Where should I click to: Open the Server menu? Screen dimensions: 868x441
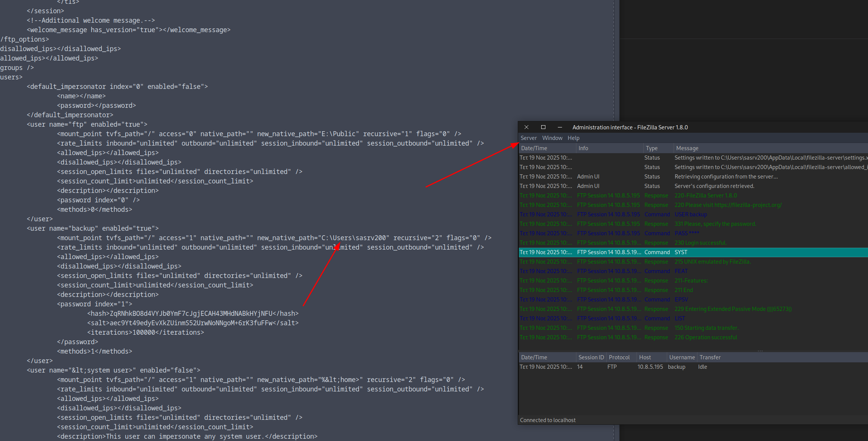[528, 138]
